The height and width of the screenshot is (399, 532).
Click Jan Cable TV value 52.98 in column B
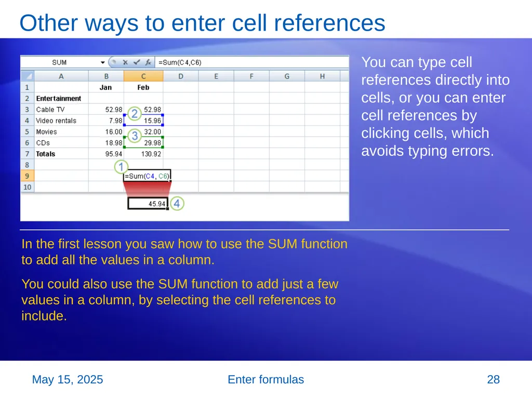coord(106,110)
